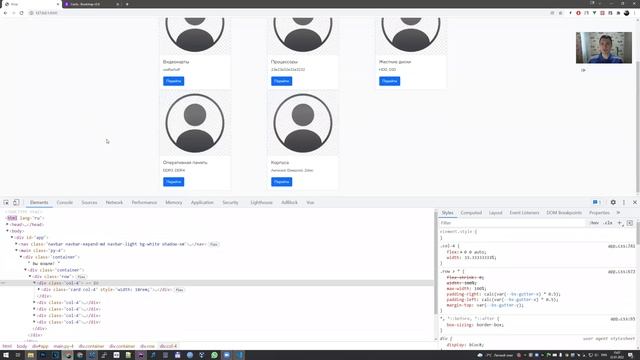Switch to the Sources tab
The height and width of the screenshot is (360, 640).
point(89,202)
